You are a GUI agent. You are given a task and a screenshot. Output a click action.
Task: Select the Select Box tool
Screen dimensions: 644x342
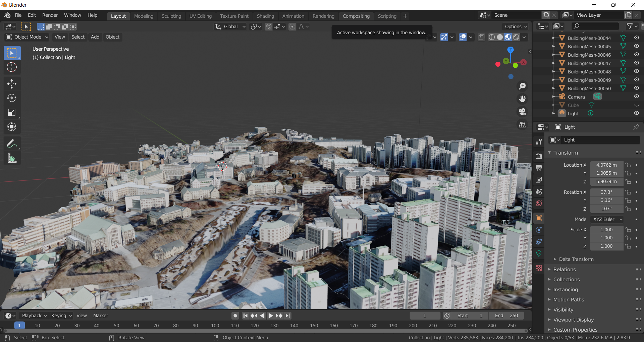point(12,53)
